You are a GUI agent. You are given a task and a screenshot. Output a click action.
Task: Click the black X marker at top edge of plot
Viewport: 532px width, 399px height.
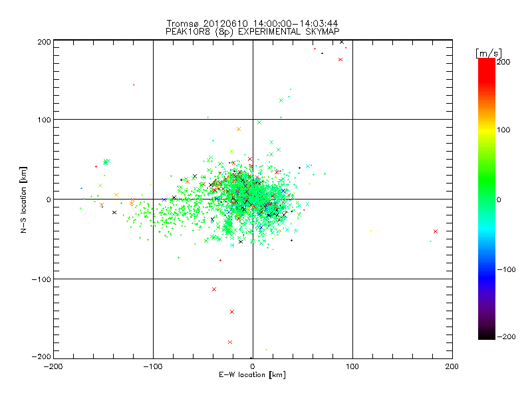click(342, 42)
